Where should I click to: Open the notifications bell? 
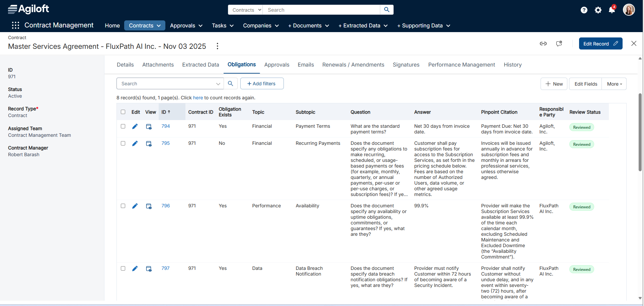[612, 10]
